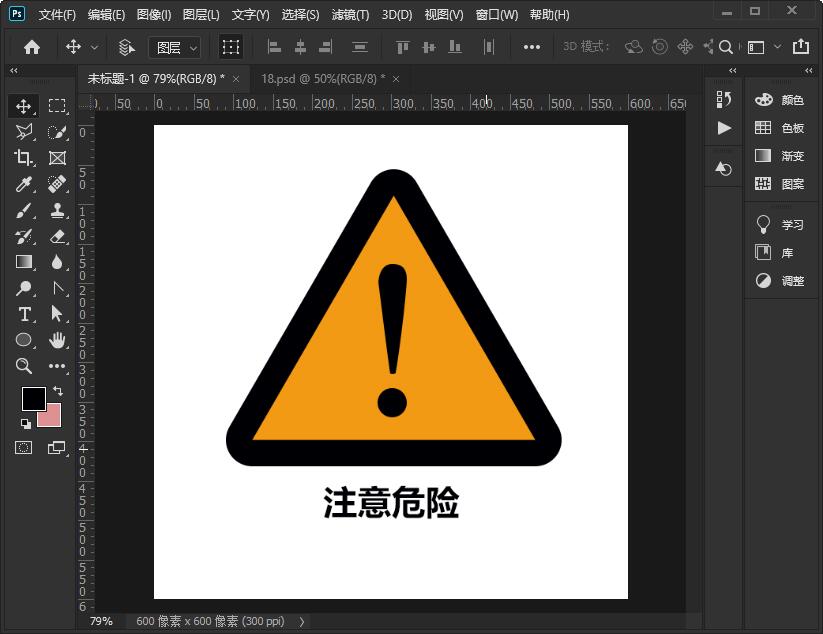Toggle show transform controls
Viewport: 823px width, 634px height.
point(230,47)
